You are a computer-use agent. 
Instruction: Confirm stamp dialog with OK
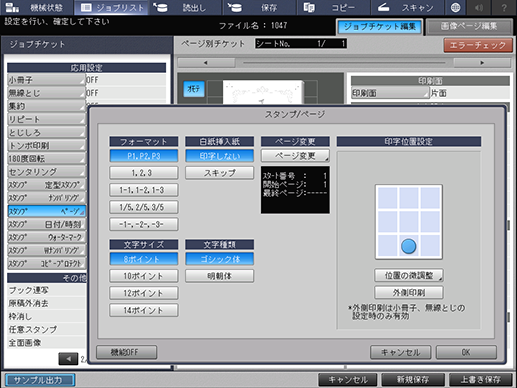(x=466, y=352)
